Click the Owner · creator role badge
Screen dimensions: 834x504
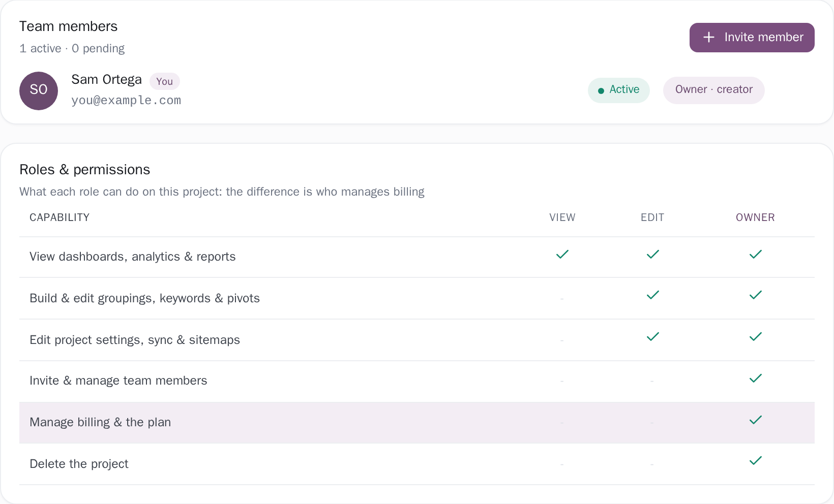tap(714, 90)
